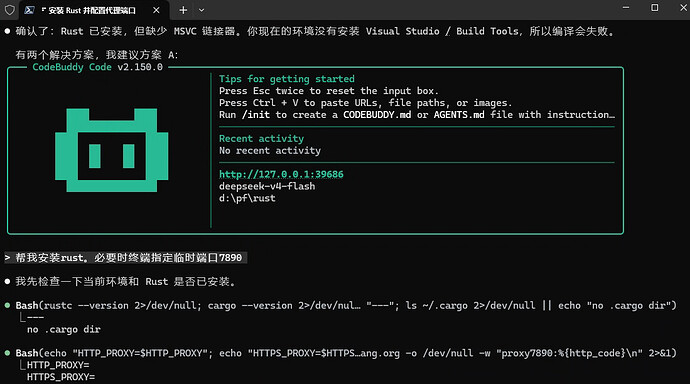Open the http://127.0.0.1:39686 link
The height and width of the screenshot is (384, 690).
pyautogui.click(x=281, y=174)
